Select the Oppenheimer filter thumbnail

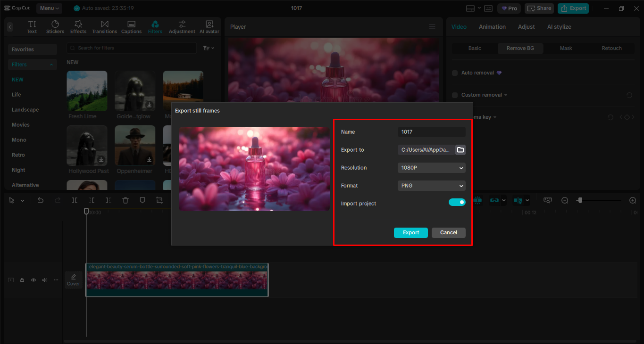click(135, 145)
